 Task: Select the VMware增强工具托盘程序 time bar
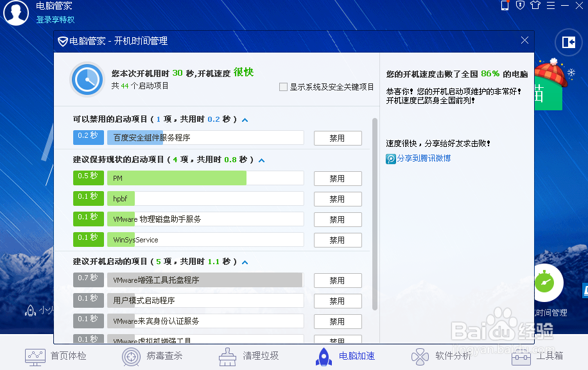click(x=205, y=280)
